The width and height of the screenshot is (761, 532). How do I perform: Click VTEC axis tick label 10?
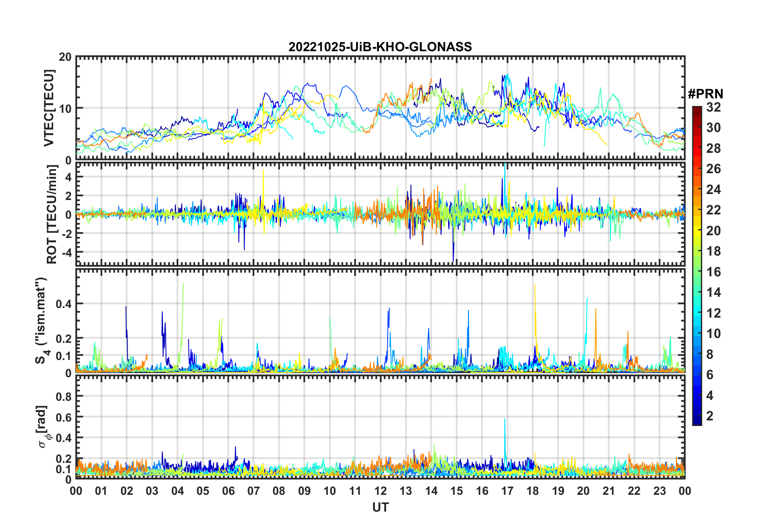(65, 108)
